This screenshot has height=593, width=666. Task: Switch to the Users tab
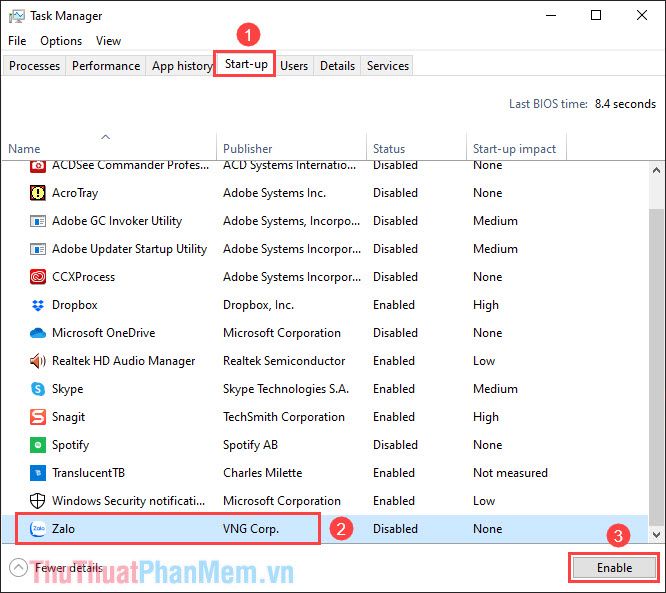(x=294, y=66)
